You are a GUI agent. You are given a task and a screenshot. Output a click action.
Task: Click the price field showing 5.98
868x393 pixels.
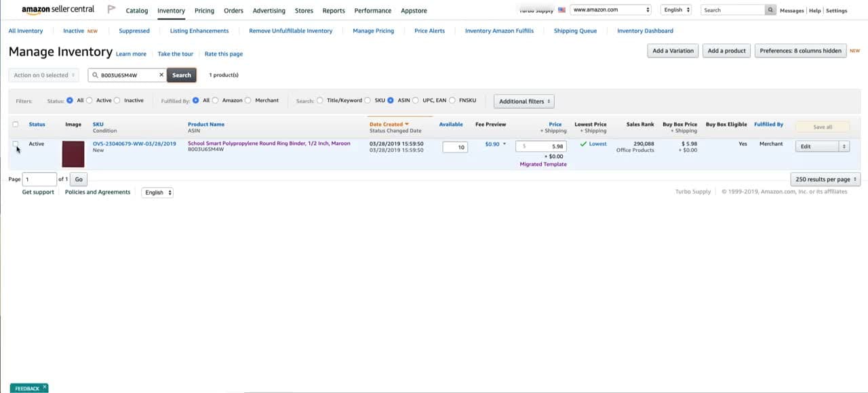pos(541,146)
